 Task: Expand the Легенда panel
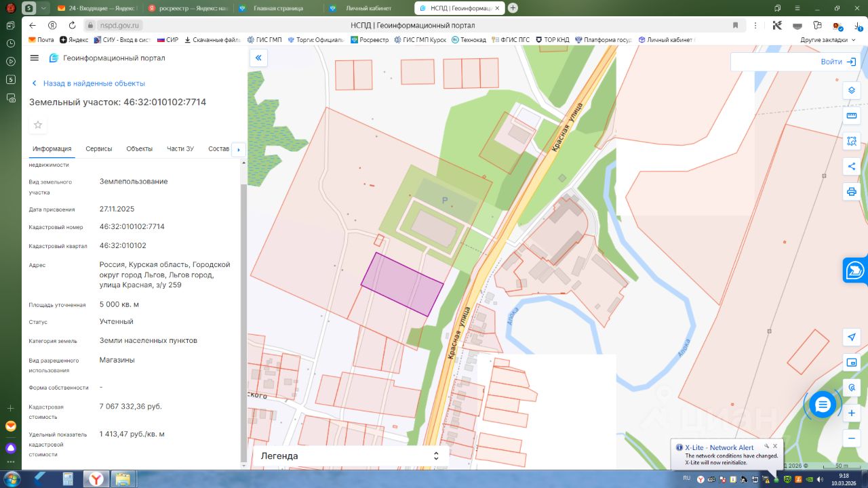[436, 456]
